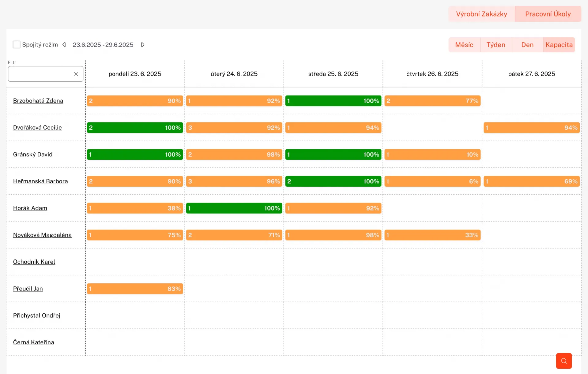Screen dimensions: 588x374
Task: Go to previous week arrow
Action: pos(64,45)
